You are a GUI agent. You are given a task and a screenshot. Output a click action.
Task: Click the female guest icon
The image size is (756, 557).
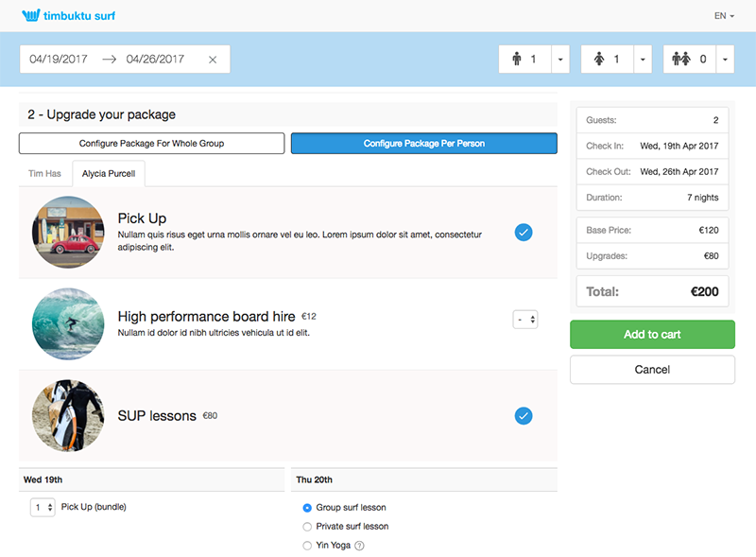[599, 60]
